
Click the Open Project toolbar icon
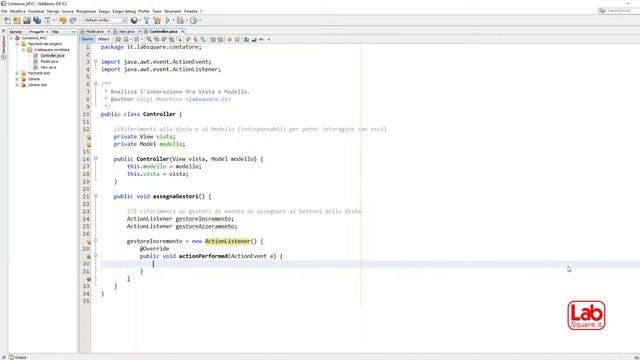tap(27, 20)
